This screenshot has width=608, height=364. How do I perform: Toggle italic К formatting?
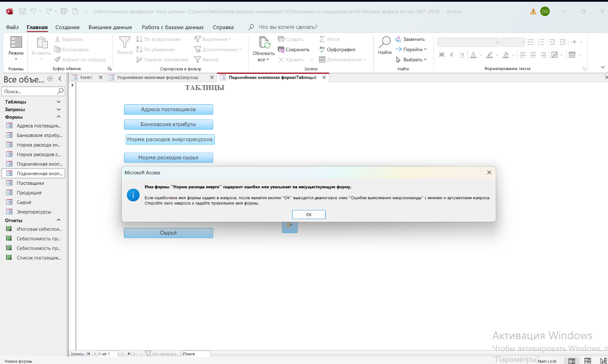[x=452, y=55]
